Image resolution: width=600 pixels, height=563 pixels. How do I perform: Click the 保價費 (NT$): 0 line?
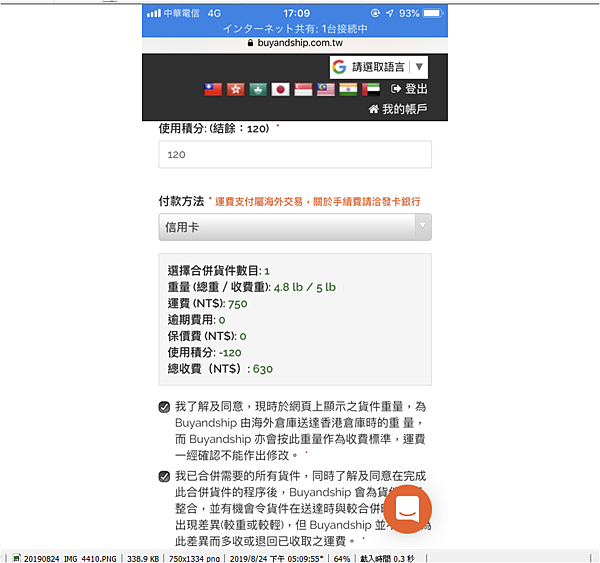[x=207, y=336]
